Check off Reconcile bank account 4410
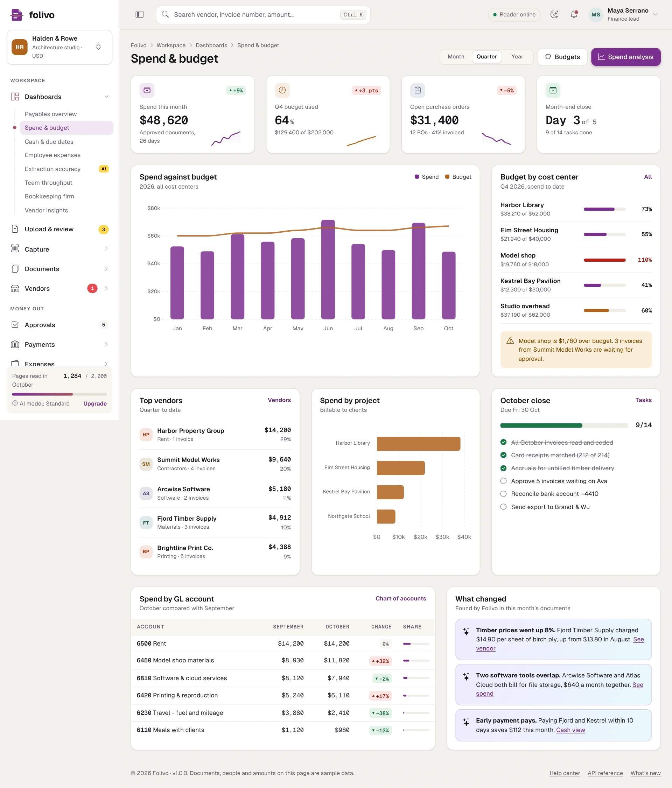Viewport: 672px width, 788px height. pos(504,494)
